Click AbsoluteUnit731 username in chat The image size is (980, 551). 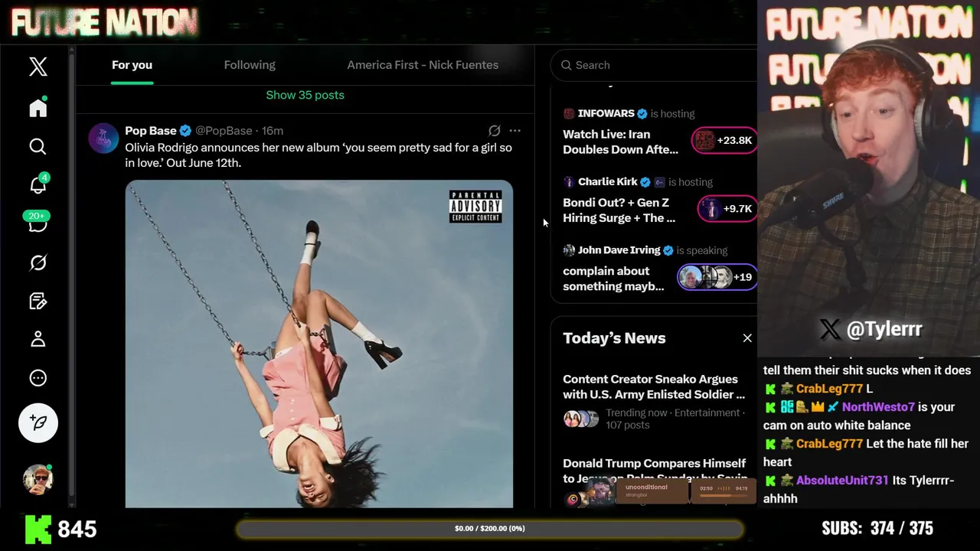pyautogui.click(x=842, y=481)
